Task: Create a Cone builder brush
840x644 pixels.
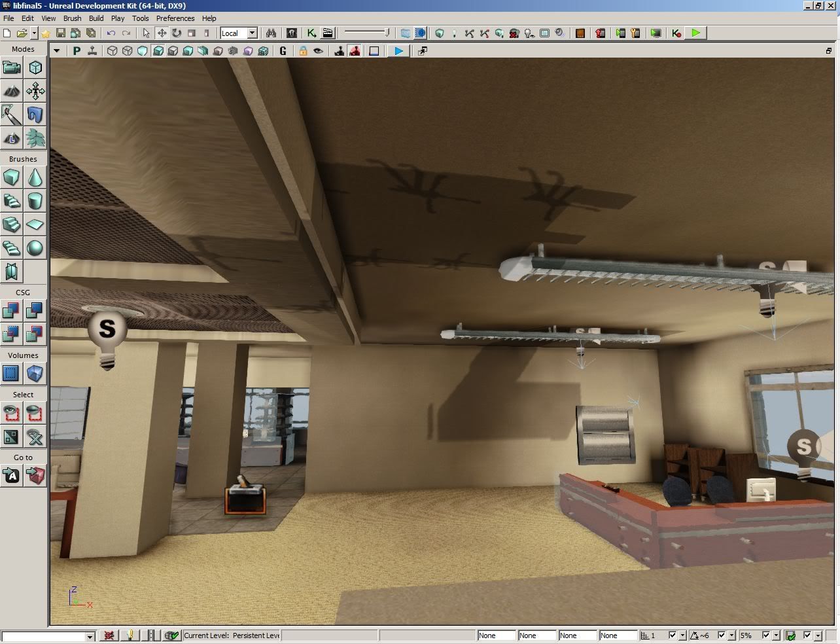Action: click(x=35, y=177)
